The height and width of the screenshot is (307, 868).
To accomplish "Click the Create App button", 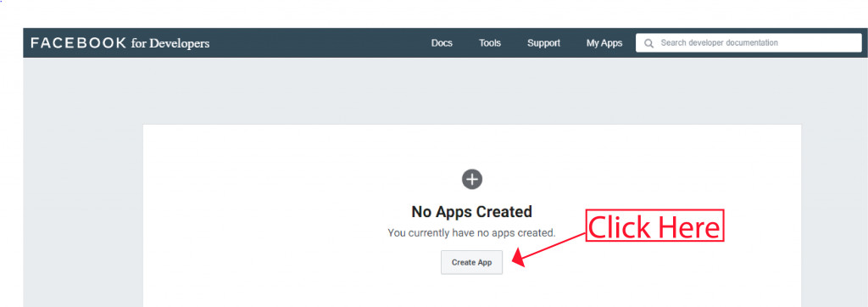I will 471,262.
